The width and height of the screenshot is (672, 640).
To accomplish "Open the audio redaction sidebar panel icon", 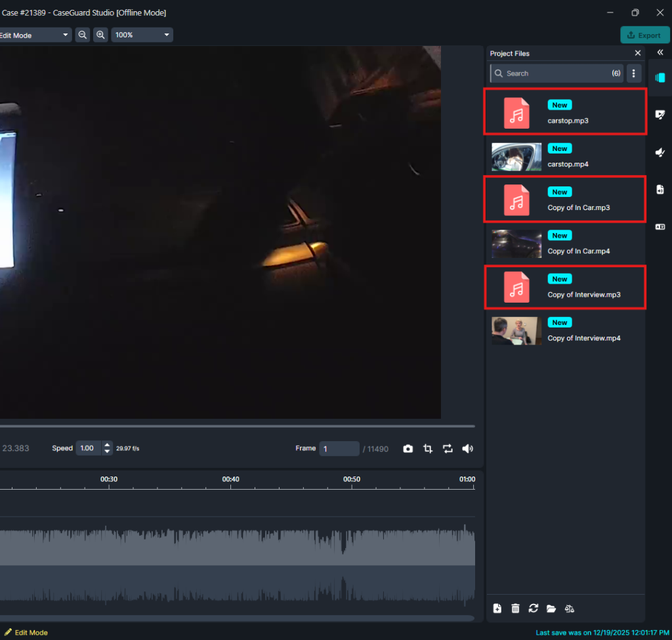I will (x=660, y=152).
